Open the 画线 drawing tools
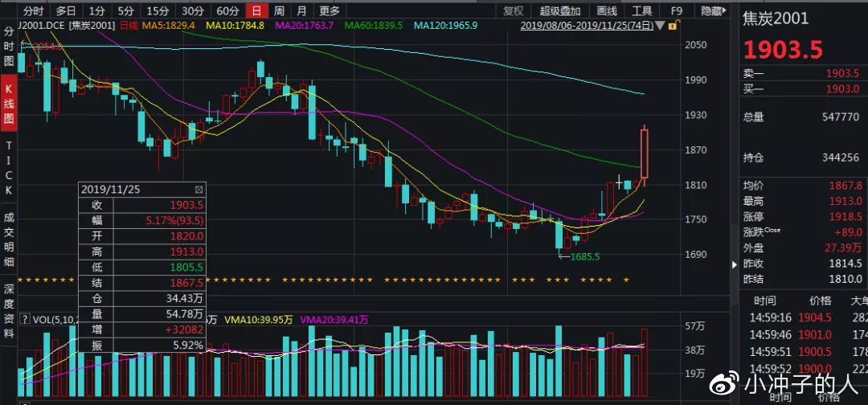This screenshot has height=405, width=868. [x=607, y=10]
